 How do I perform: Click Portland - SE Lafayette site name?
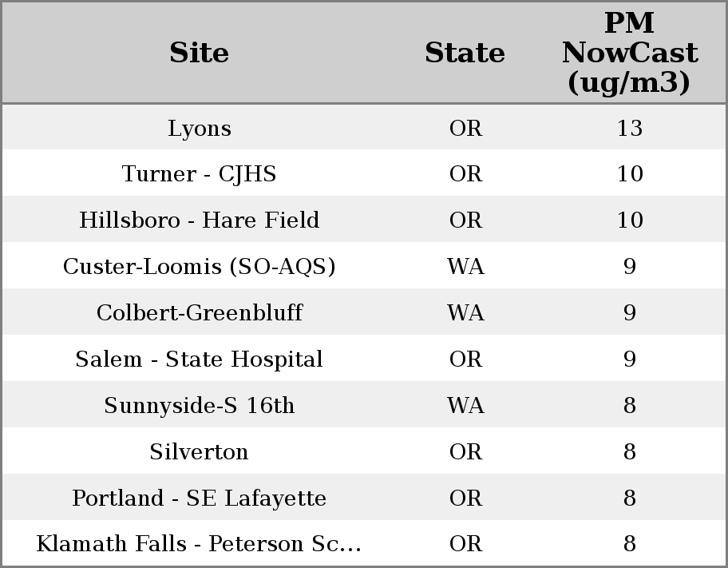click(x=200, y=498)
